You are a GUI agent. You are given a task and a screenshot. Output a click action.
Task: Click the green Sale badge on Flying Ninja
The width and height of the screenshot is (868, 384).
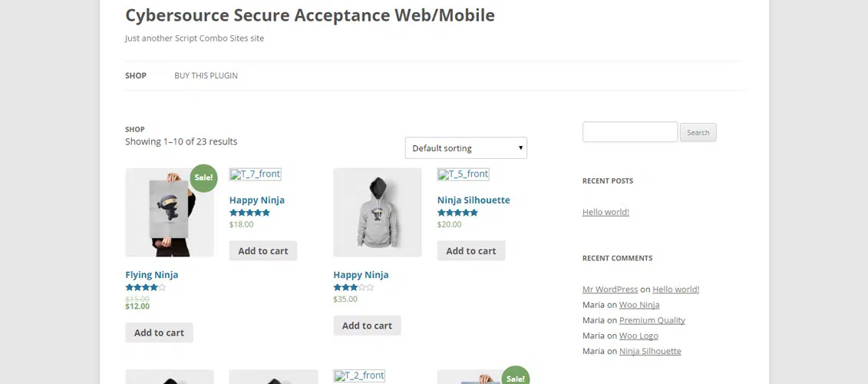tap(203, 177)
